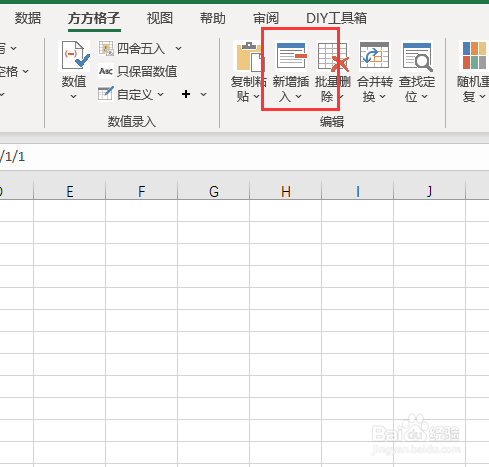Viewport: 489px width, 467px height.
Task: Open the 帮助 tab
Action: coord(213,18)
